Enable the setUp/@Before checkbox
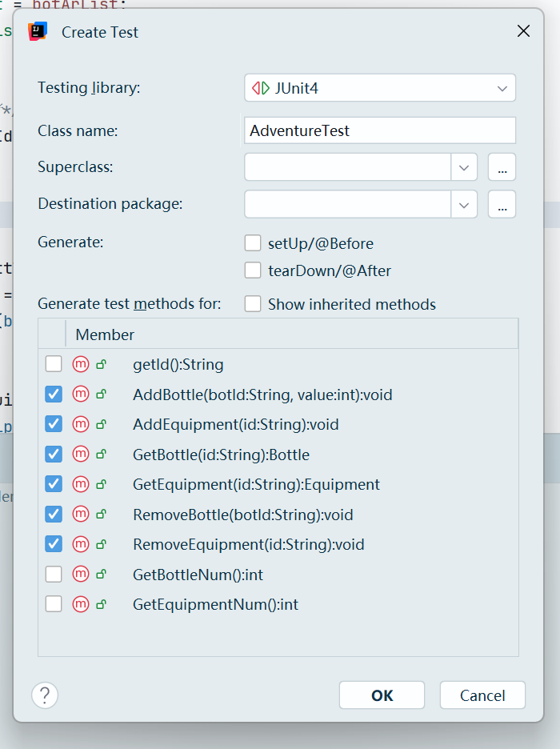Screen dimensions: 560x749 (253, 243)
